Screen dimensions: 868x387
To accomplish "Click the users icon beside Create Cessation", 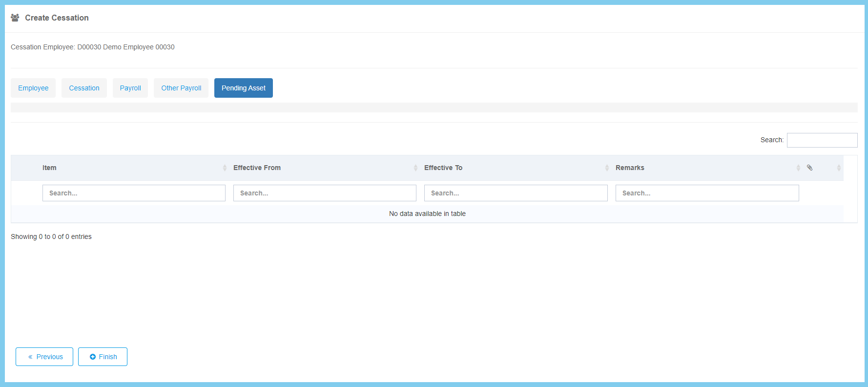I will pos(15,18).
